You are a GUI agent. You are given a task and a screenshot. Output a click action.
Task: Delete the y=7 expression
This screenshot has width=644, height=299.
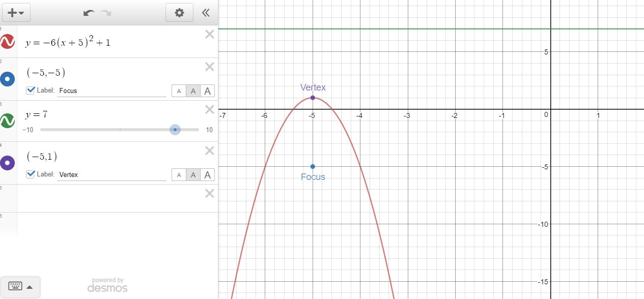click(209, 109)
